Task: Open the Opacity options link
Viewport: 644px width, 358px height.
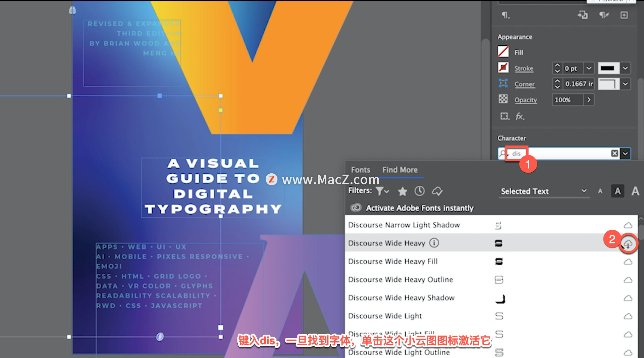Action: point(526,100)
